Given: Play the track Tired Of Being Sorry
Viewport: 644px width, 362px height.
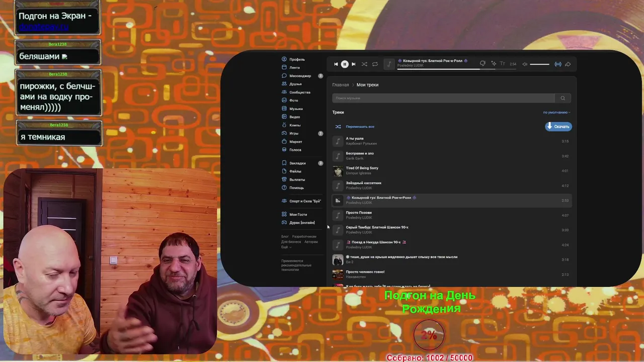Looking at the screenshot, I should [451, 171].
